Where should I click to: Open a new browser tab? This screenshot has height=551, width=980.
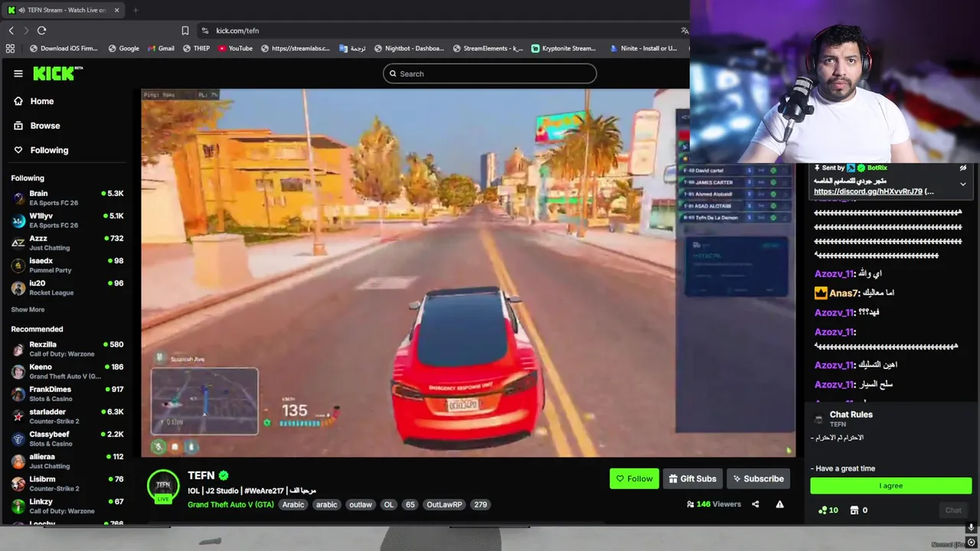[x=136, y=10]
